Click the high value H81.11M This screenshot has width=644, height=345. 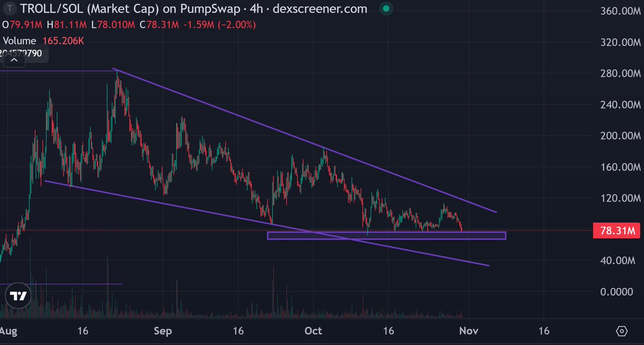tap(68, 25)
